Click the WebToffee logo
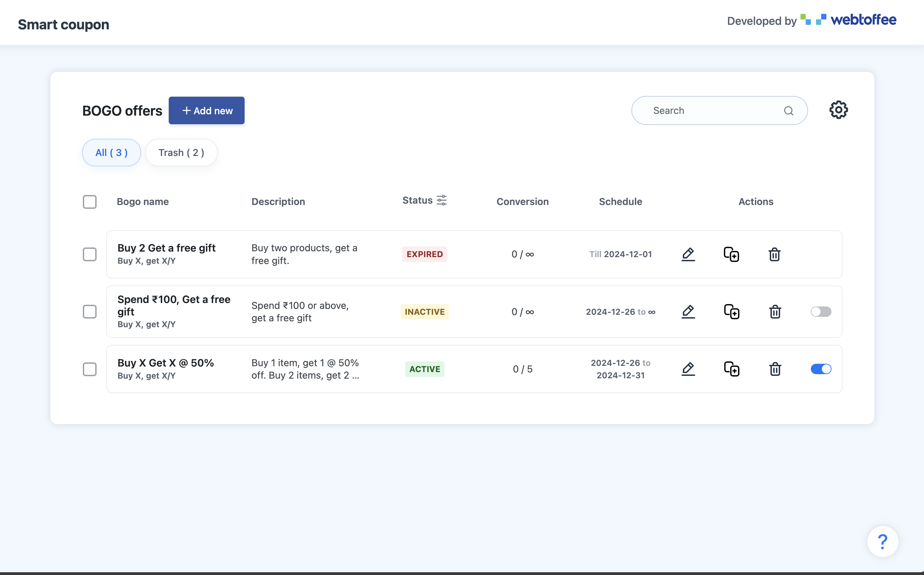The image size is (924, 575). [848, 20]
